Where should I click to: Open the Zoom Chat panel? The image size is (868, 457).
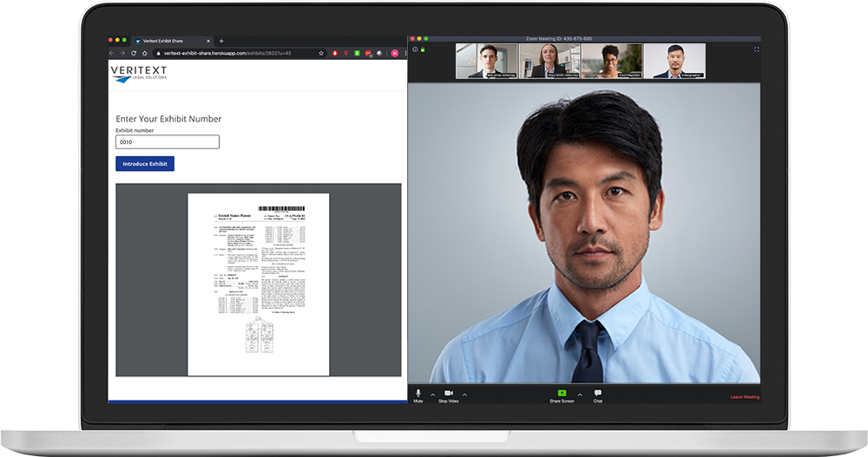click(597, 394)
